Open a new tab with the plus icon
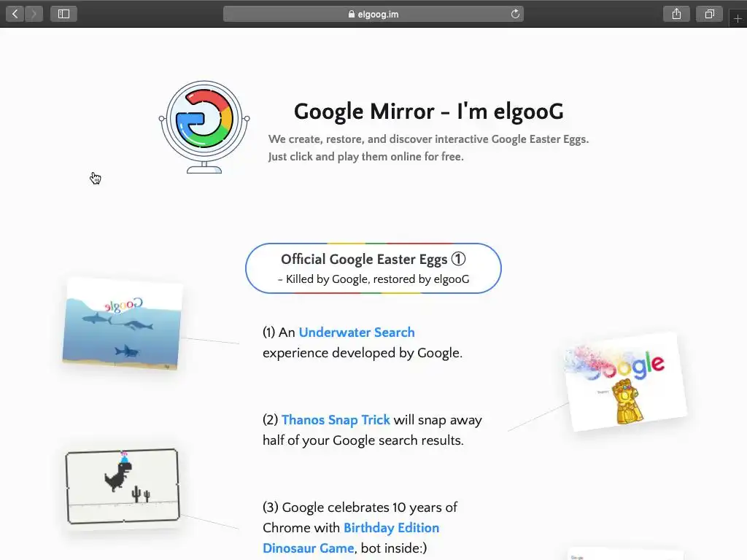Screen dimensions: 747x560 pos(738,18)
